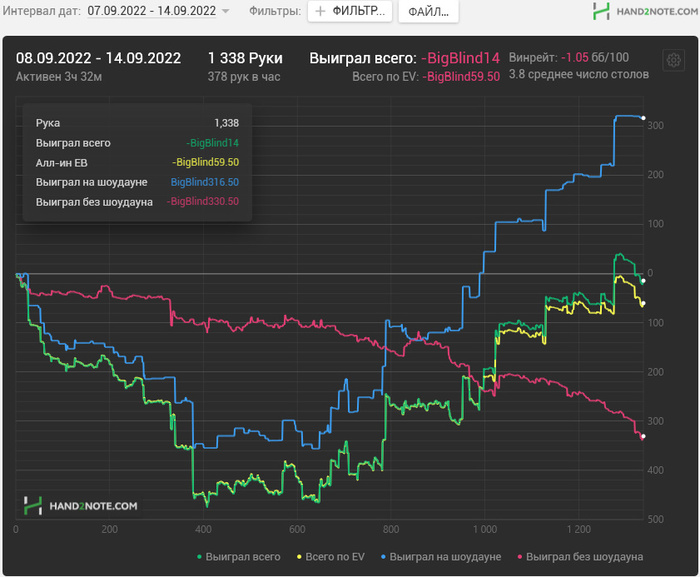Click the ФАЙЛ... button
Screen dimensions: 700x577
point(428,12)
